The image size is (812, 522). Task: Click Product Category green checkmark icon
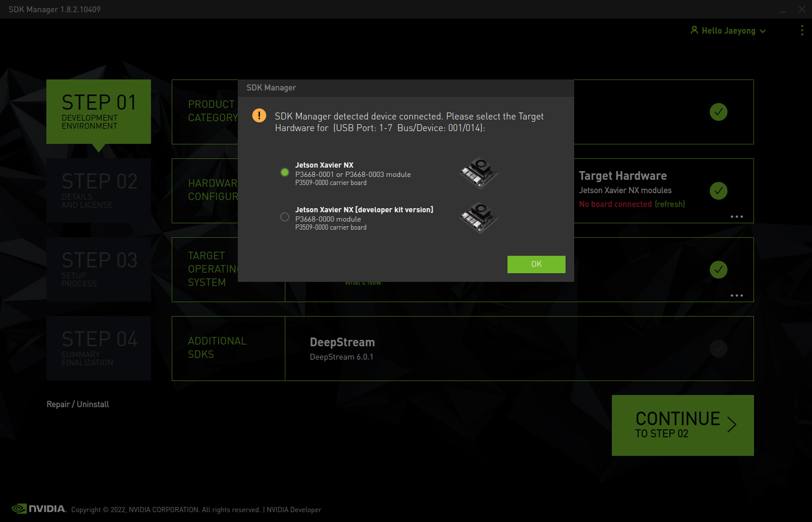(719, 112)
